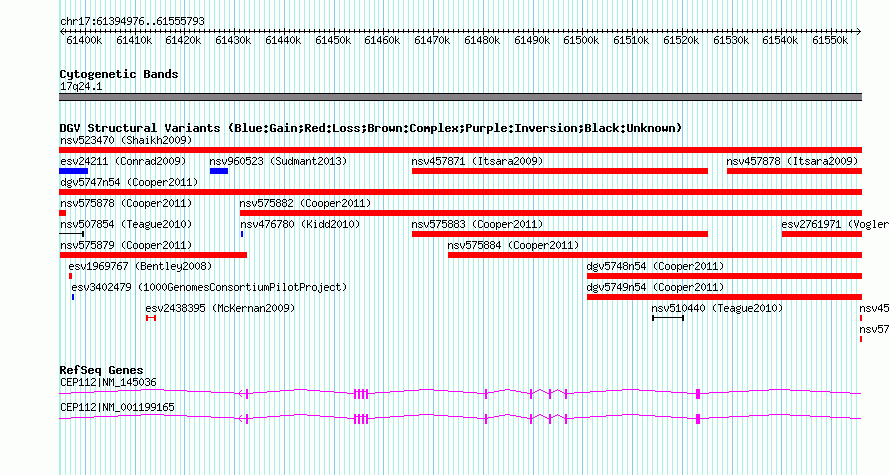Open the nsv960523 (Sudmant2013) variant label
Screen dimensions: 890x475
coord(278,161)
